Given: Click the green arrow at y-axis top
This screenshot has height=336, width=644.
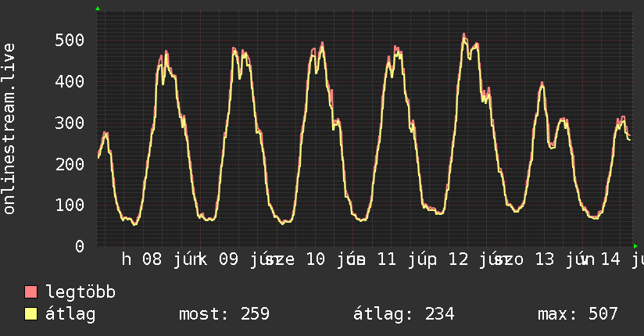Looking at the screenshot, I should [x=98, y=9].
